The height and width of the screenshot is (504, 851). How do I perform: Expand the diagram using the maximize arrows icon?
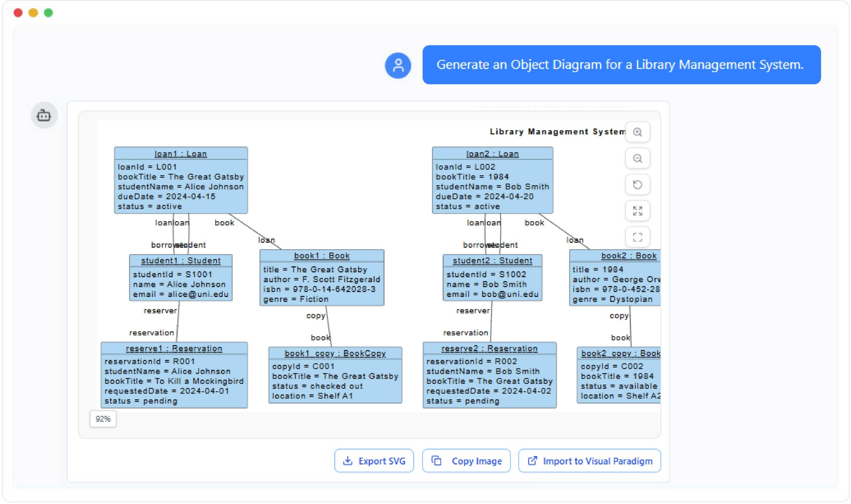click(637, 211)
